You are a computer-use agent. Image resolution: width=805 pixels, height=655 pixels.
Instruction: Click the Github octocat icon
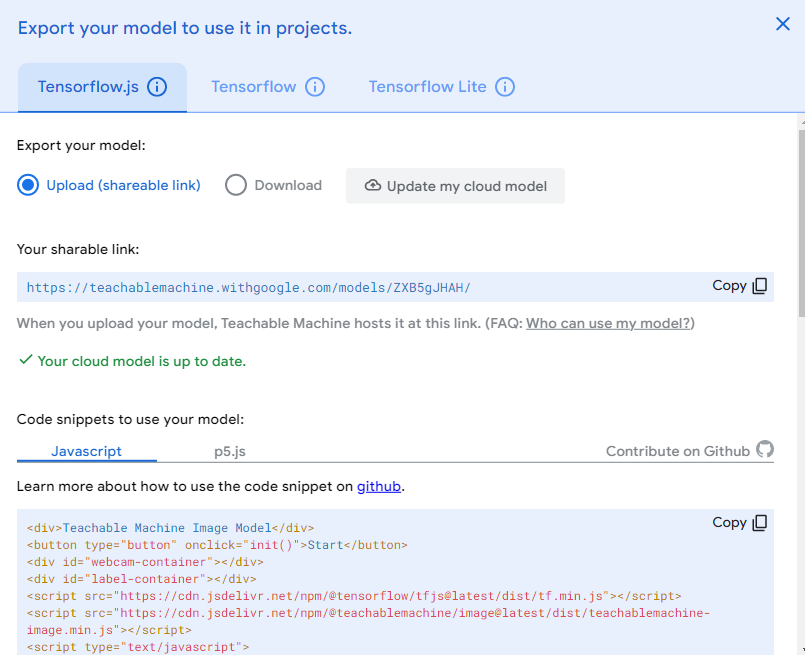765,450
